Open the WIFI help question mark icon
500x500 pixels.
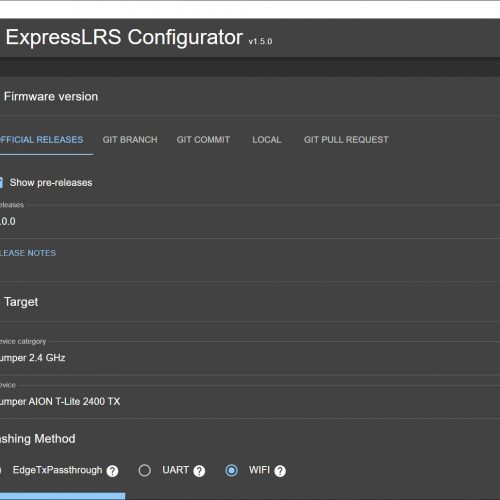point(280,471)
